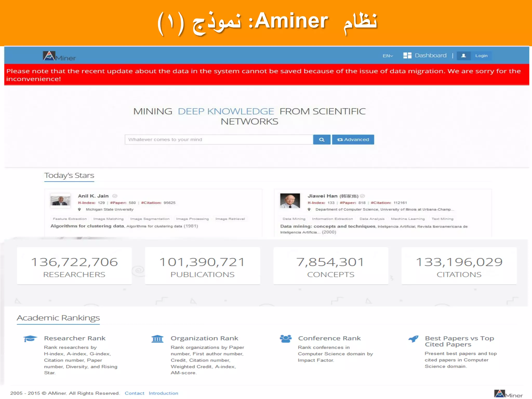Select the Text Mining tag
Image resolution: width=532 pixels, height=399 pixels.
pyautogui.click(x=442, y=219)
